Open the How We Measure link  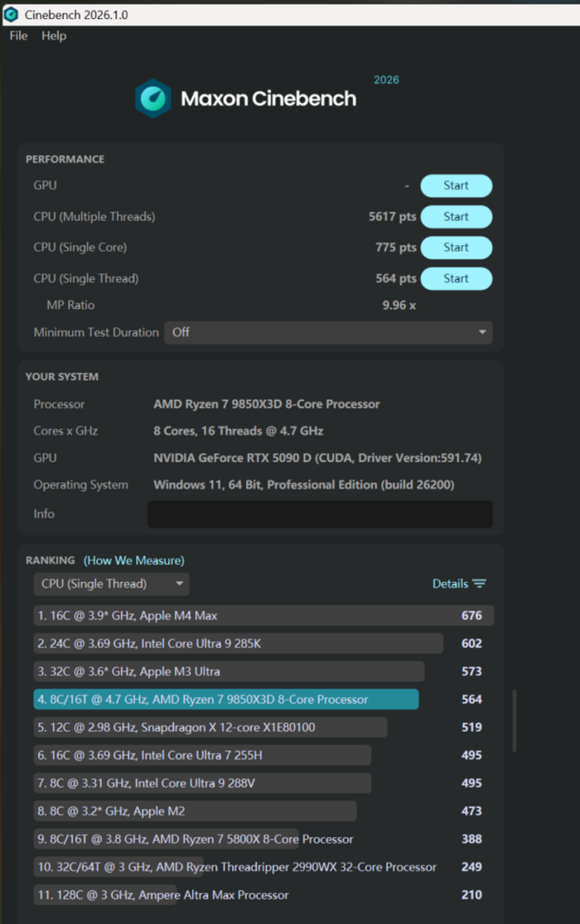134,560
